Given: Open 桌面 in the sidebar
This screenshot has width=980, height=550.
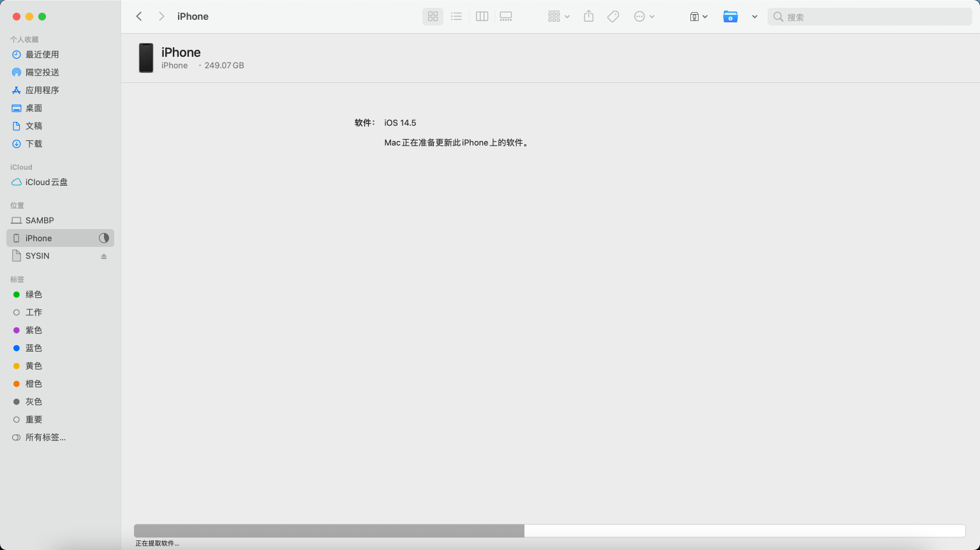Looking at the screenshot, I should 60,108.
